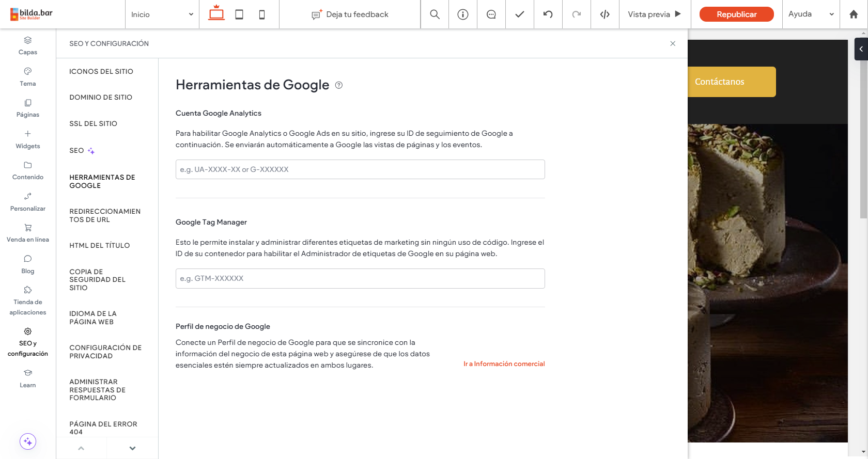Undo the last action
Viewport: 868px width, 459px height.
[548, 14]
